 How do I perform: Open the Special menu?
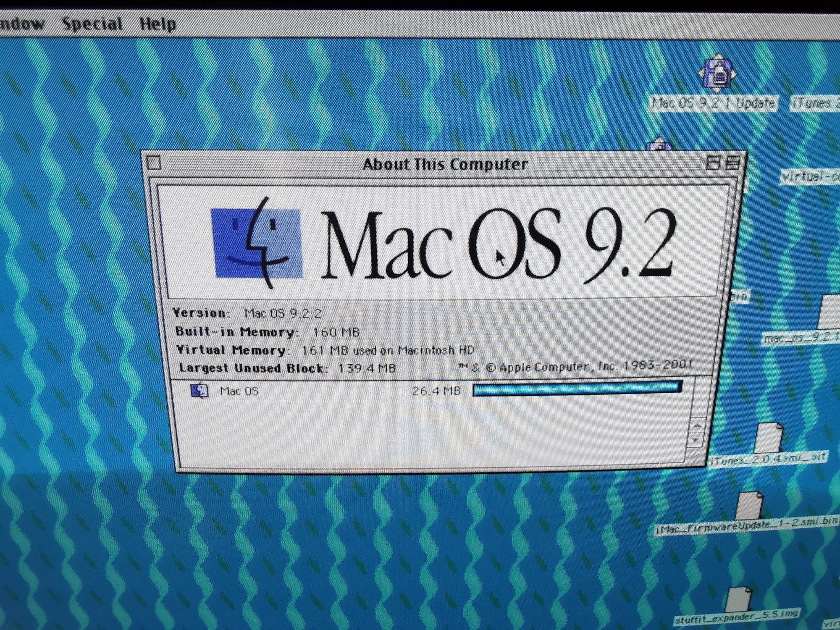92,24
